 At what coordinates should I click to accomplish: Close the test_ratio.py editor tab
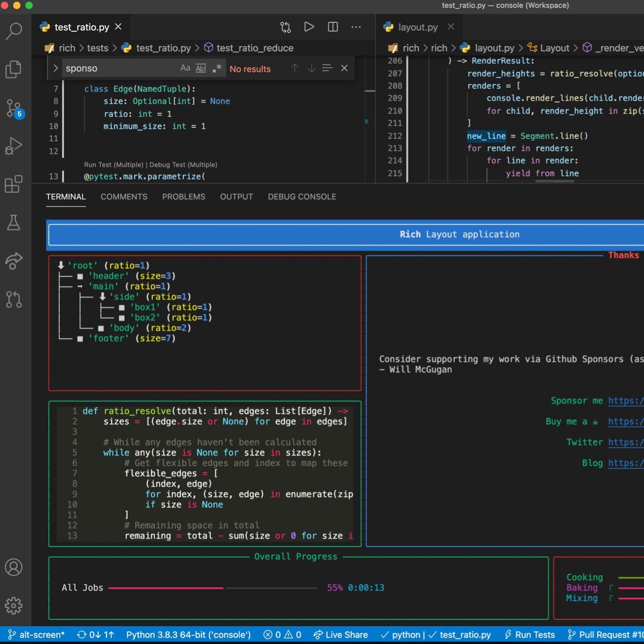tap(118, 27)
